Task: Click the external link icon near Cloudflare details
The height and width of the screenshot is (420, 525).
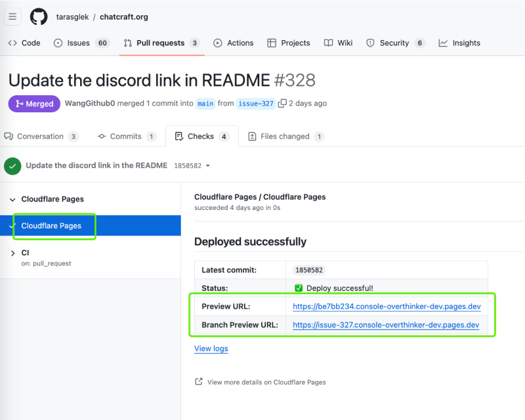Action: point(199,381)
